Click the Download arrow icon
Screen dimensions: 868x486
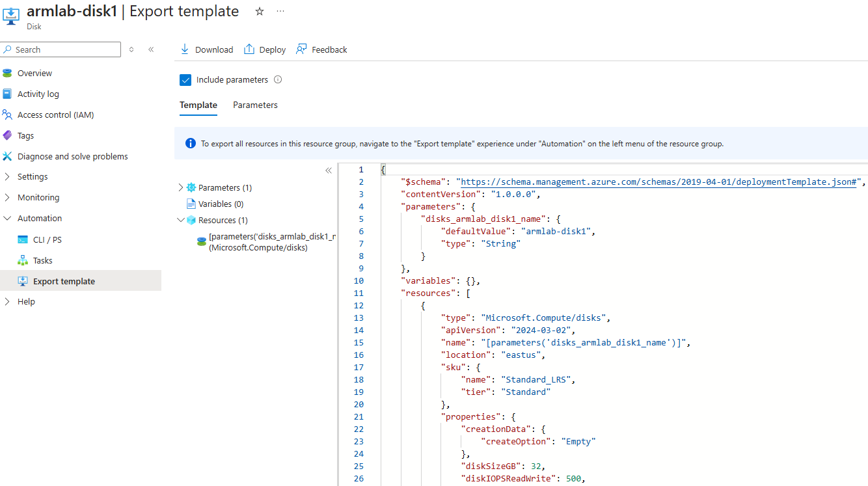click(185, 49)
